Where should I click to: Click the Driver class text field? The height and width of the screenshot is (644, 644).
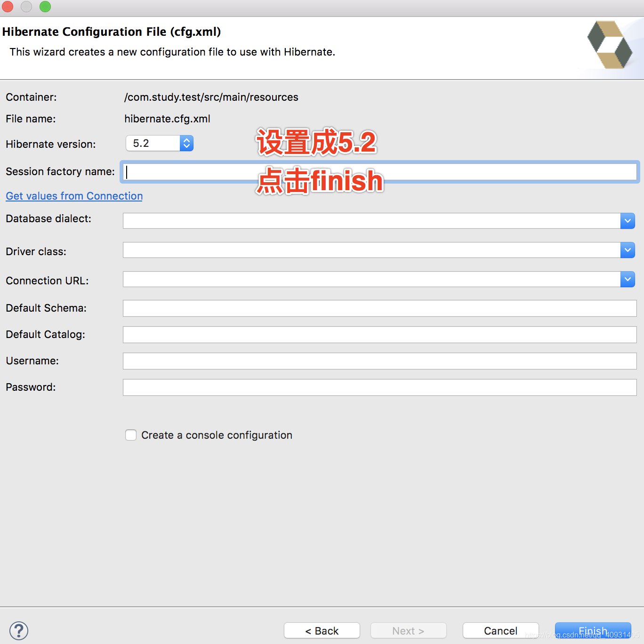tap(372, 250)
